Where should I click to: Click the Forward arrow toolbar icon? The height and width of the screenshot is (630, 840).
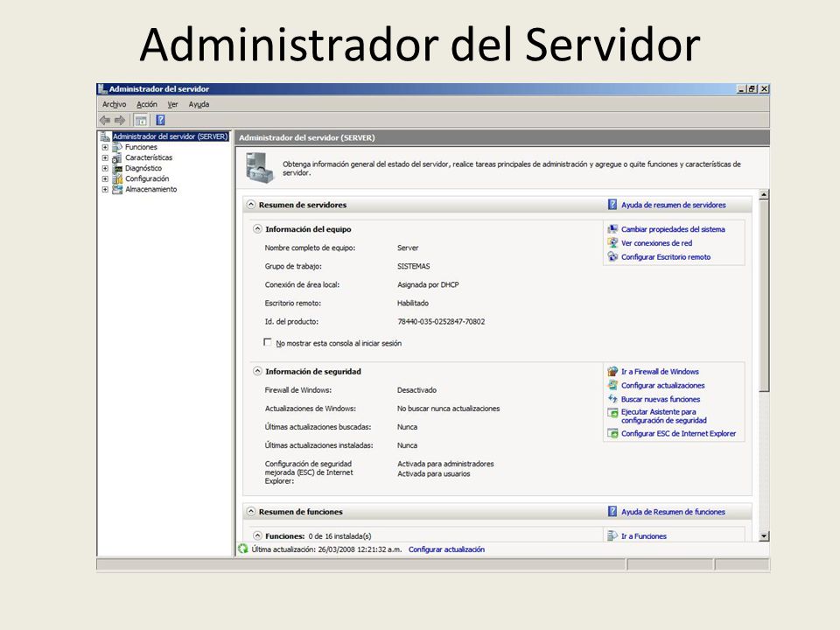pos(120,121)
